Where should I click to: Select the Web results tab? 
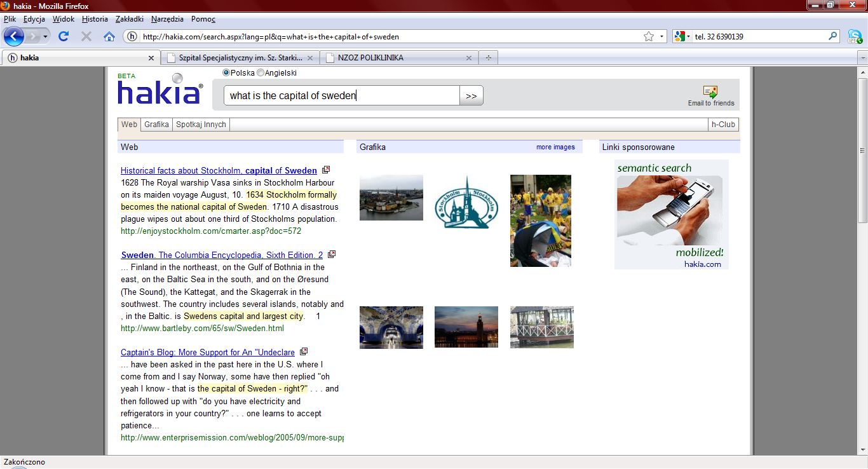pos(129,125)
